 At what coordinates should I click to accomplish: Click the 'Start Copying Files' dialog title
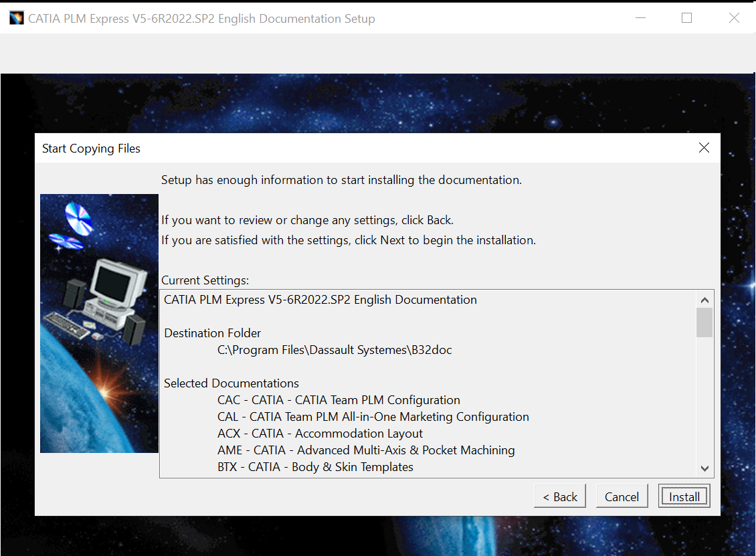[91, 149]
